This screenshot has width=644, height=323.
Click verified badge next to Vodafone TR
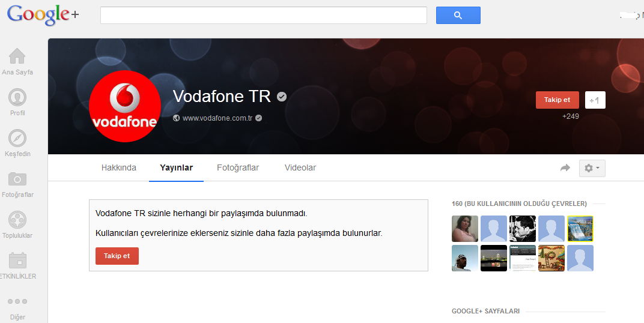pyautogui.click(x=281, y=97)
